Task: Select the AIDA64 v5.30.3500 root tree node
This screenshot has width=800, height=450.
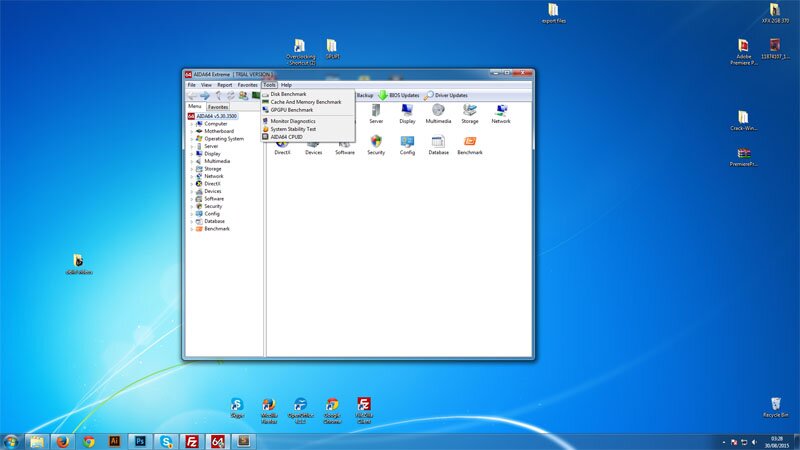Action: [x=212, y=116]
